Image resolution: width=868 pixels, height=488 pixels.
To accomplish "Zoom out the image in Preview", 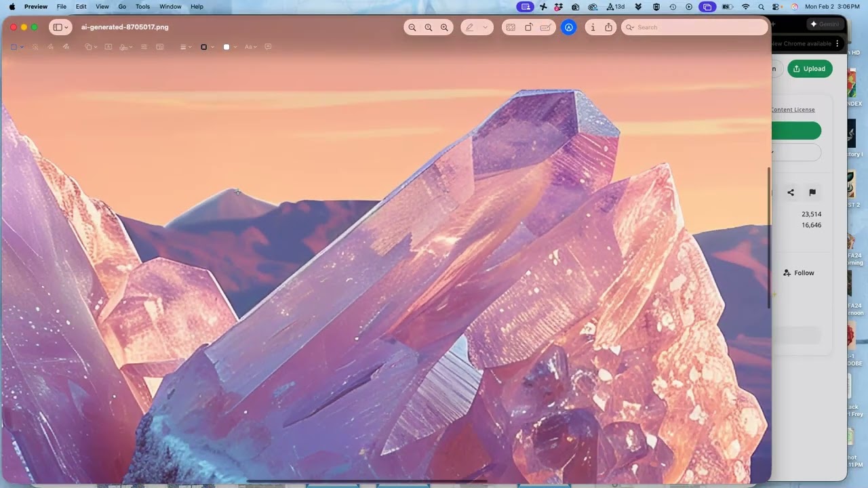I will click(412, 27).
